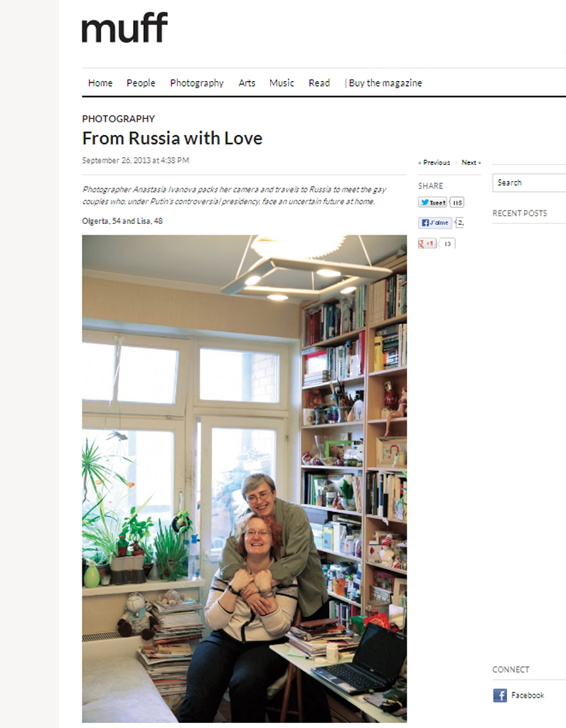This screenshot has width=566, height=728.
Task: Click the tweet count bubble showing 115
Action: pos(457,203)
